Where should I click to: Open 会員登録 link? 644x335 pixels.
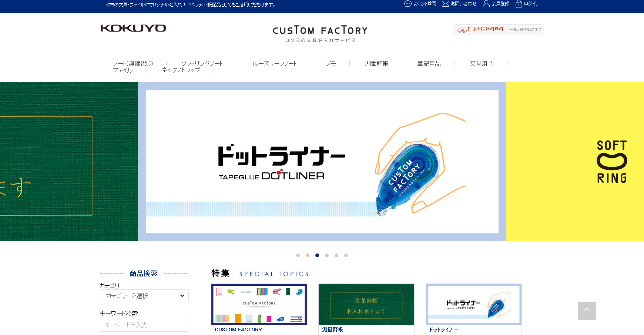[x=500, y=4]
